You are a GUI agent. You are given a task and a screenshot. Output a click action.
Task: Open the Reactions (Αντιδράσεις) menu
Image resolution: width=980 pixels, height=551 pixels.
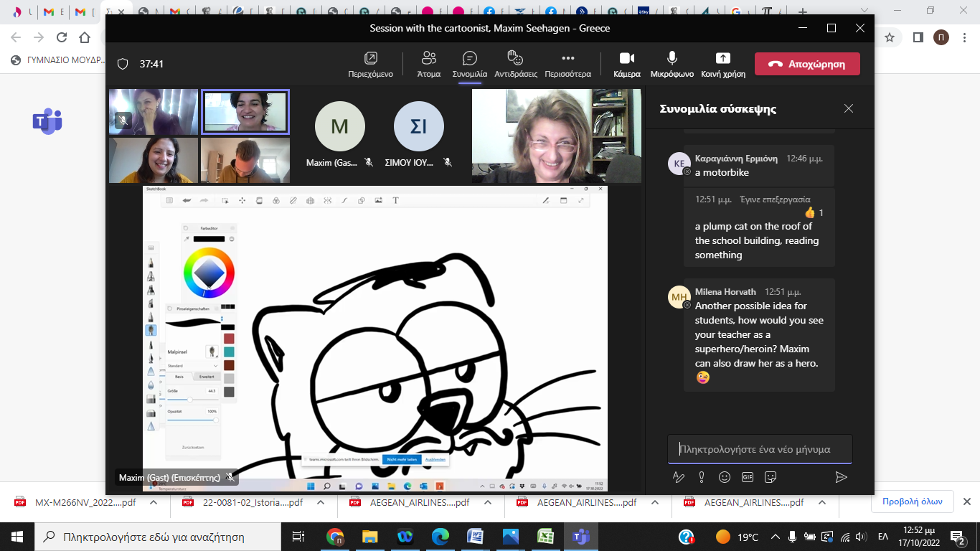click(x=515, y=64)
